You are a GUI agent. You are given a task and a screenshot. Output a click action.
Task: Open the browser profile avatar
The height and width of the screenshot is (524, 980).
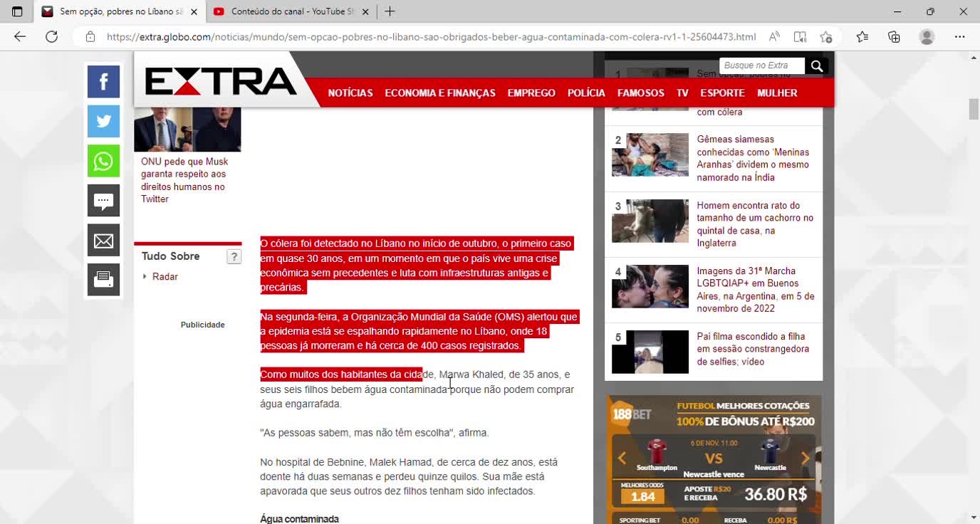pyautogui.click(x=927, y=37)
